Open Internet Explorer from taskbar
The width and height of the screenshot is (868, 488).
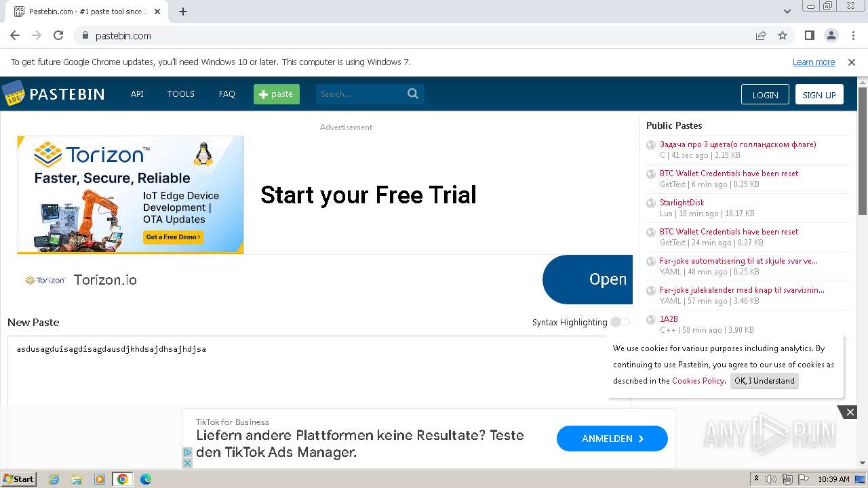coord(54,479)
